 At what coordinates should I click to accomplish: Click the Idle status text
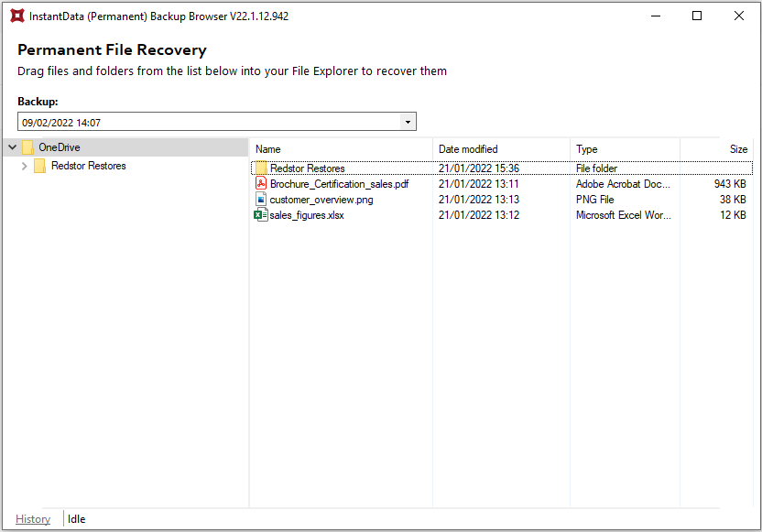coord(76,519)
